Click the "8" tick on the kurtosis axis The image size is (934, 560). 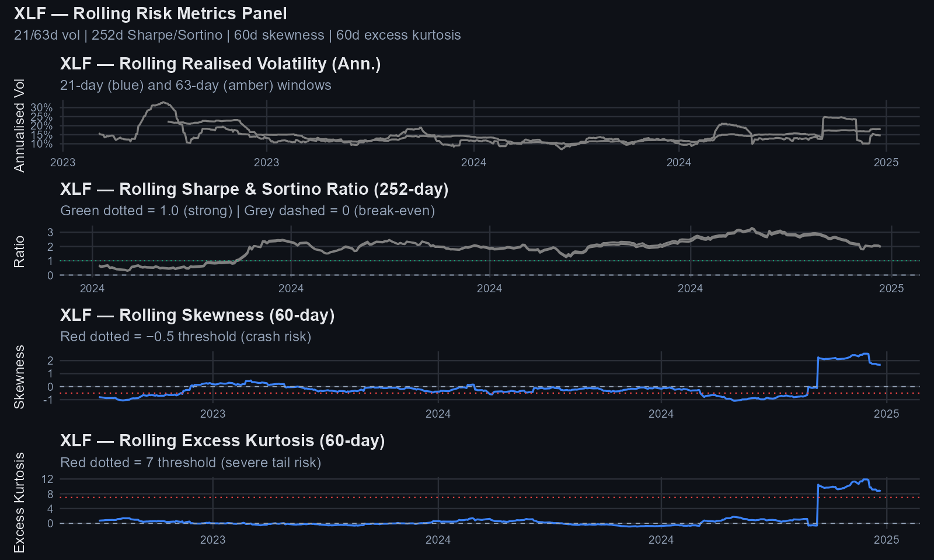(50, 494)
